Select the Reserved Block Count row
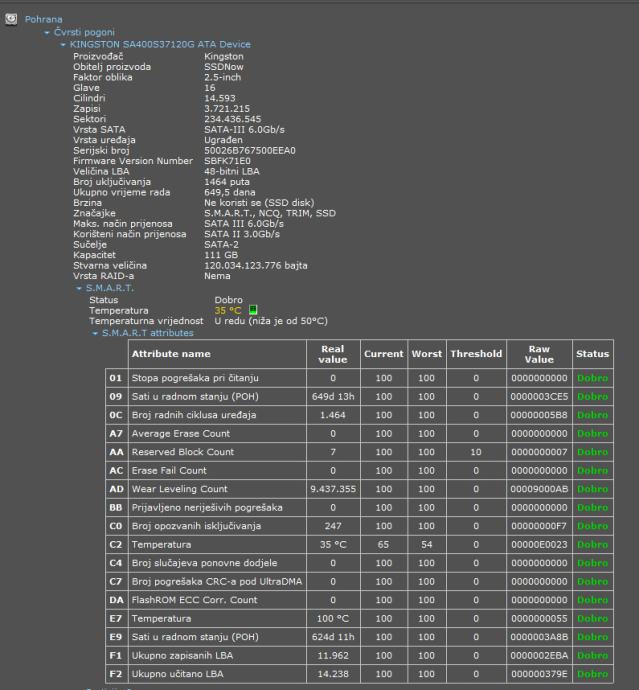 click(x=183, y=452)
